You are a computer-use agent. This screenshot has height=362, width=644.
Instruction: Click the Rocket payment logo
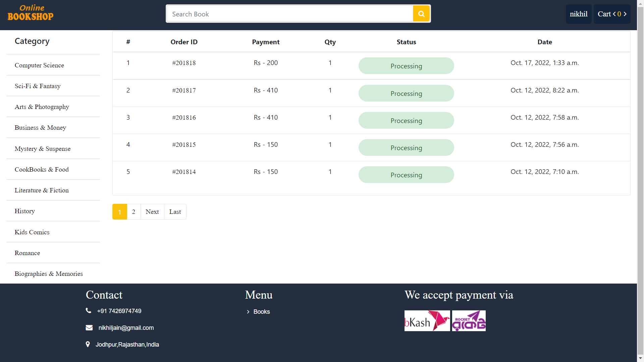pyautogui.click(x=469, y=321)
